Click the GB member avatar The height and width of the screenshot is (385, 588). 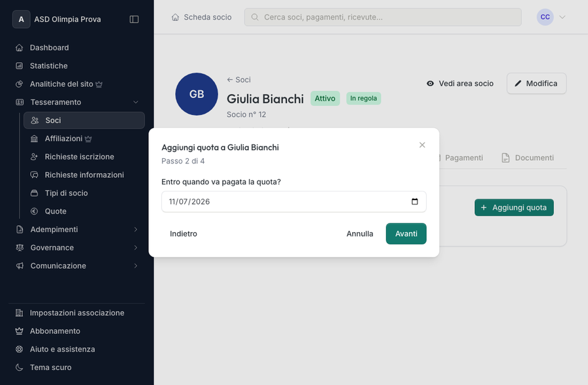click(197, 94)
